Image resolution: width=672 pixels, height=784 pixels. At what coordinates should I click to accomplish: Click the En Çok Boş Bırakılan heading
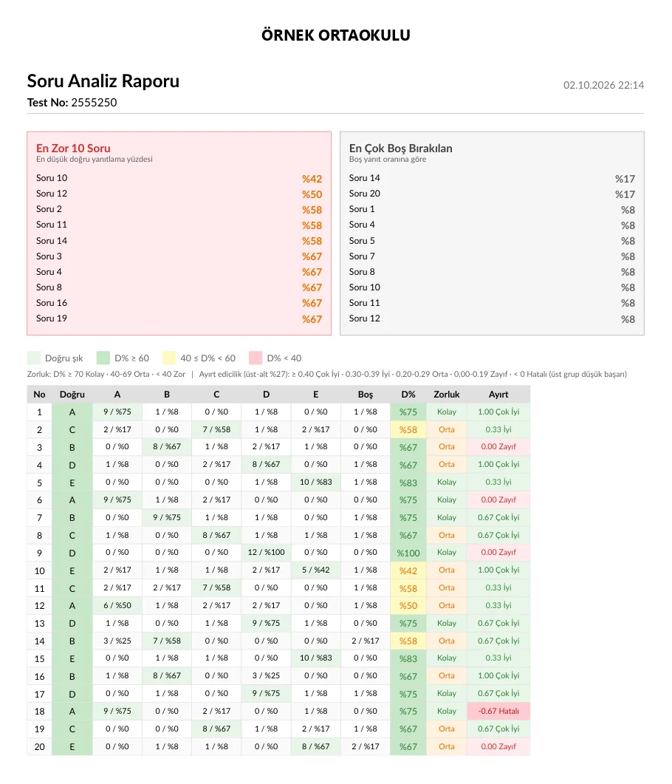(400, 148)
